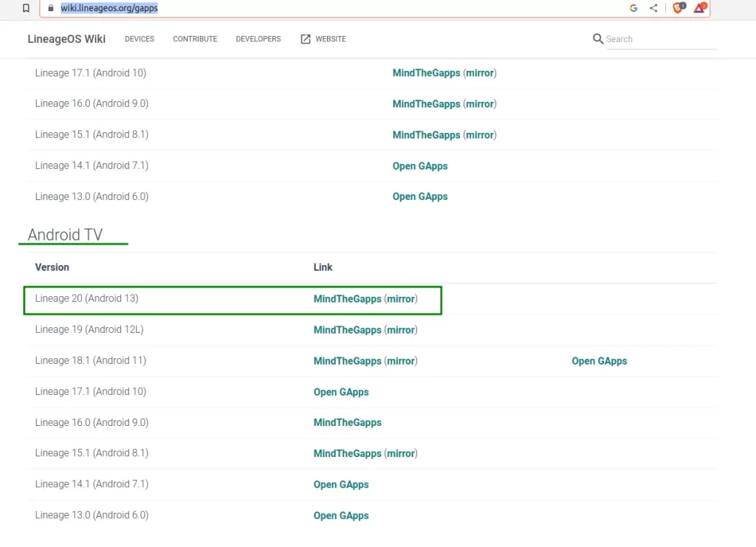Open mirror link in mobile Lineage 16.0 row
Screen dimensions: 756x547
[x=480, y=103]
